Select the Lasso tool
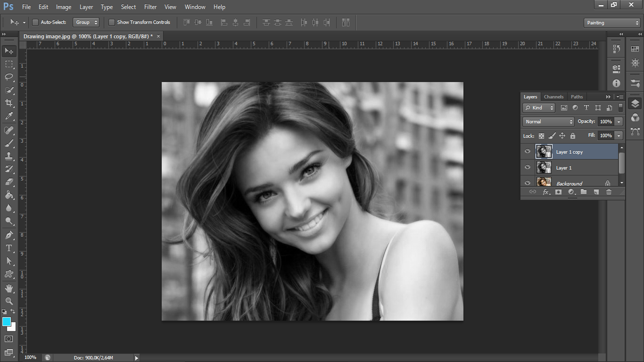 click(x=9, y=77)
